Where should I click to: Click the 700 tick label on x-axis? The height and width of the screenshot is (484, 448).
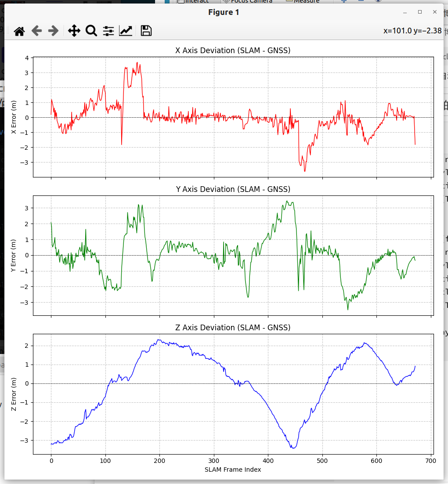(x=431, y=461)
